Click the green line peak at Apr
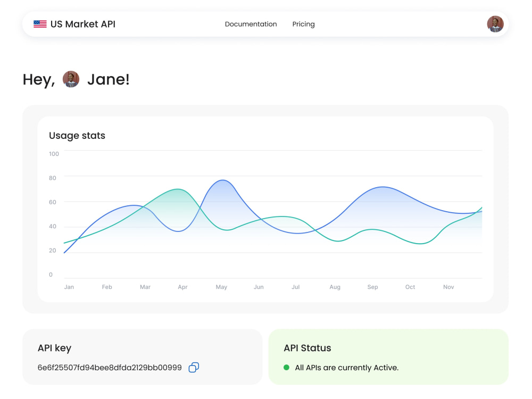532x399 pixels. coord(178,189)
